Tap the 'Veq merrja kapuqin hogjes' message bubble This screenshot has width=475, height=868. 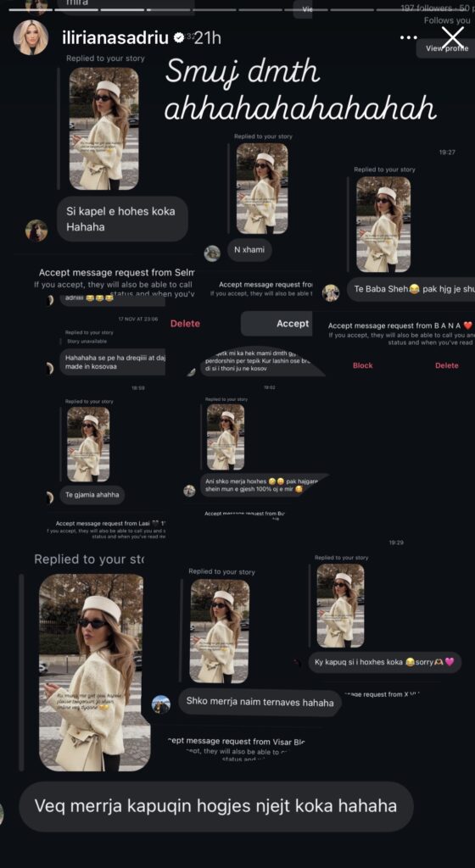tap(216, 806)
